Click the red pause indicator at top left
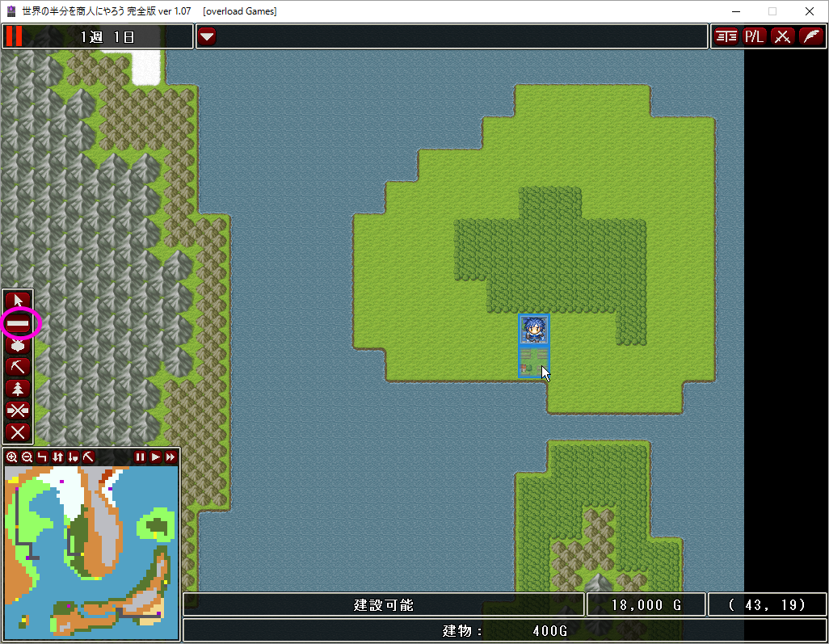The width and height of the screenshot is (829, 644). click(14, 36)
